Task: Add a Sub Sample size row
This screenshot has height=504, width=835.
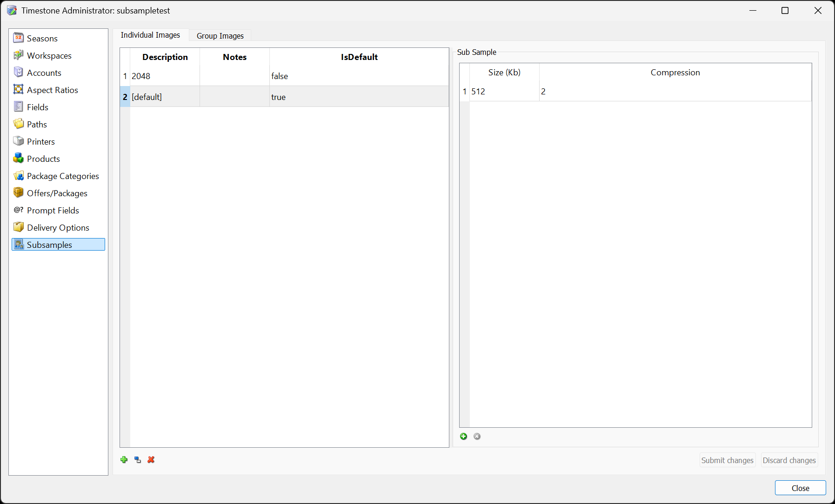Action: tap(464, 436)
